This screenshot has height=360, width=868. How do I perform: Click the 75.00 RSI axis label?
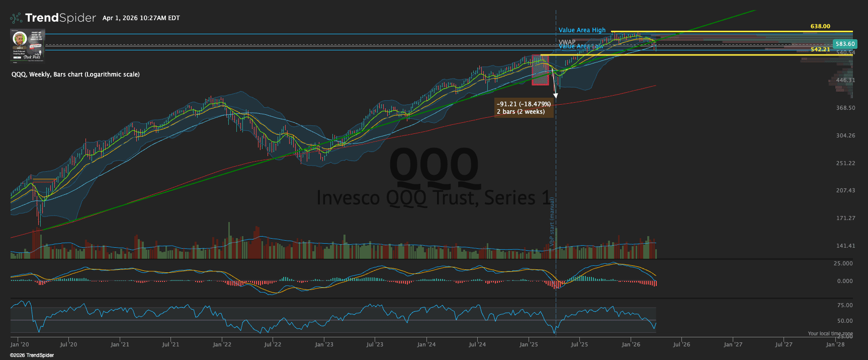tap(845, 305)
